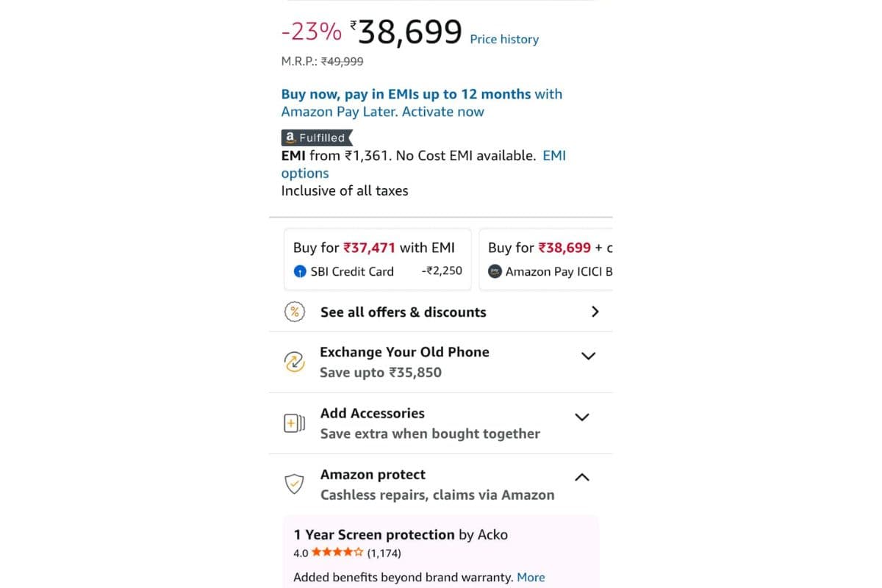Screen dimensions: 882x588
Task: Click the offers percent badge icon
Action: click(294, 312)
